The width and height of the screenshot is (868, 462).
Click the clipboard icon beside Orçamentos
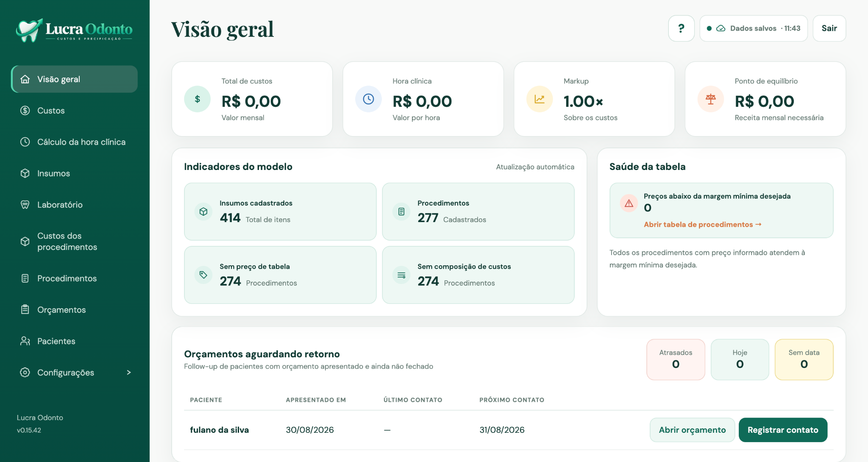(25, 310)
